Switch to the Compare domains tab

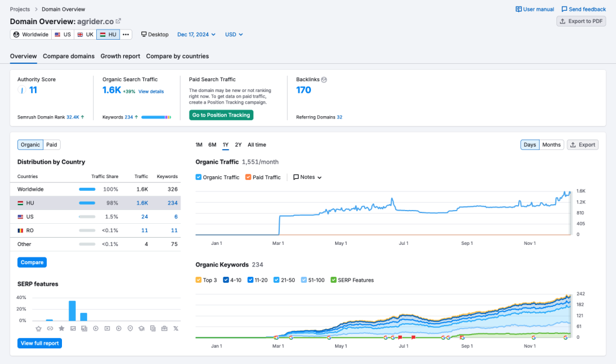69,56
